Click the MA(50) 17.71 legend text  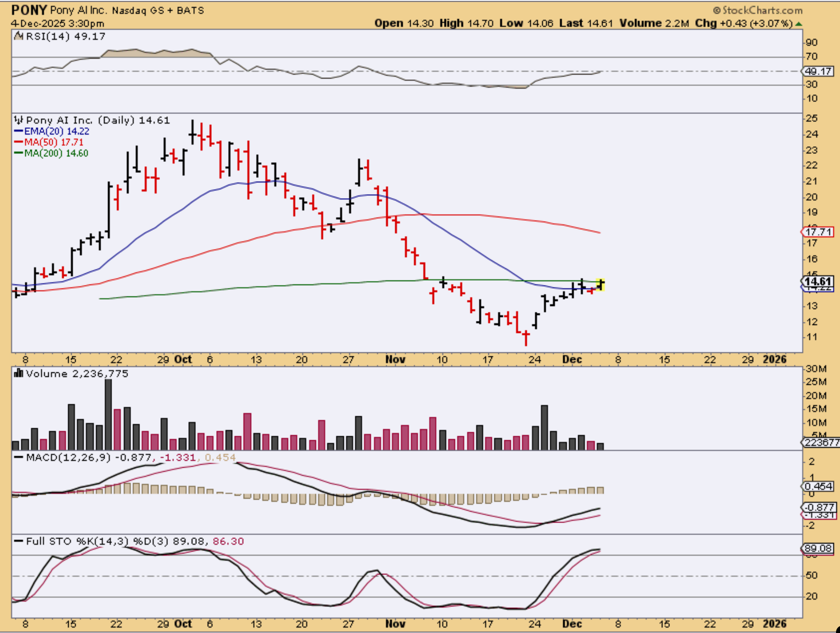pyautogui.click(x=54, y=142)
